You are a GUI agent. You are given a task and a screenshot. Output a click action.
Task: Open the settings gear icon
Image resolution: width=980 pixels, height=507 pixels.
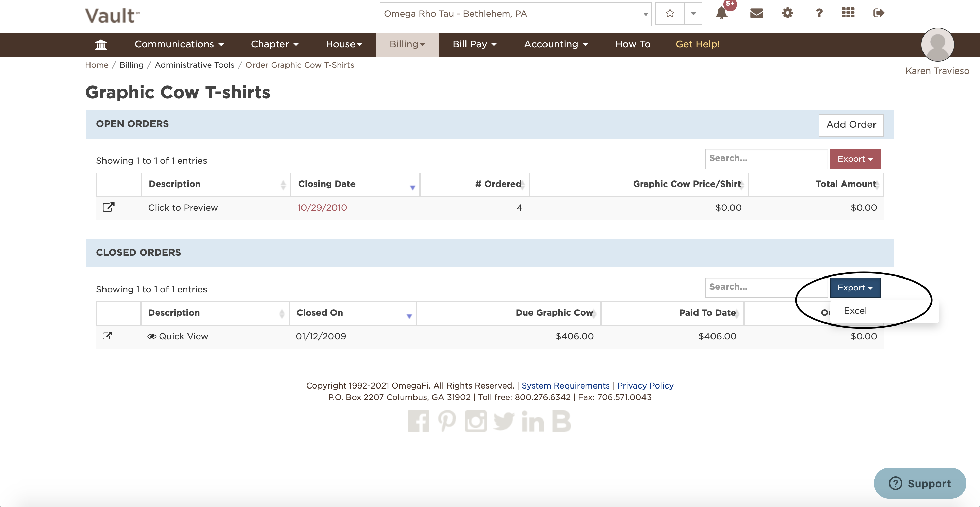click(x=787, y=13)
